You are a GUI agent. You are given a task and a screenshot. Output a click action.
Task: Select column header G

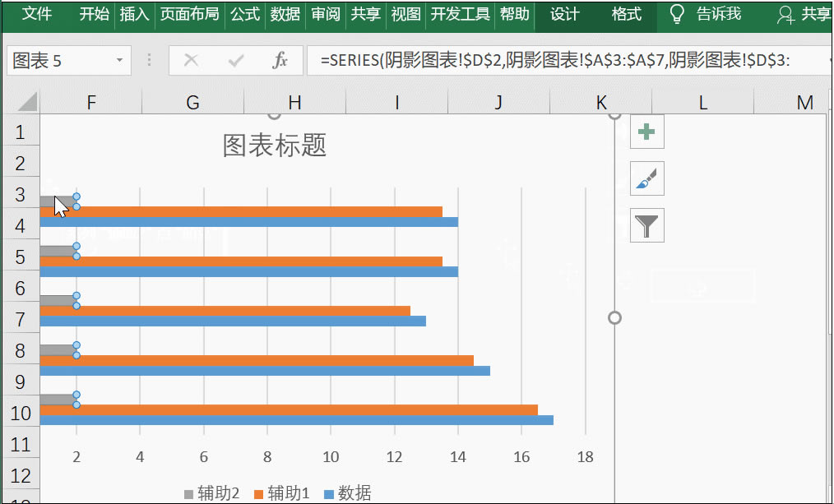tap(192, 101)
